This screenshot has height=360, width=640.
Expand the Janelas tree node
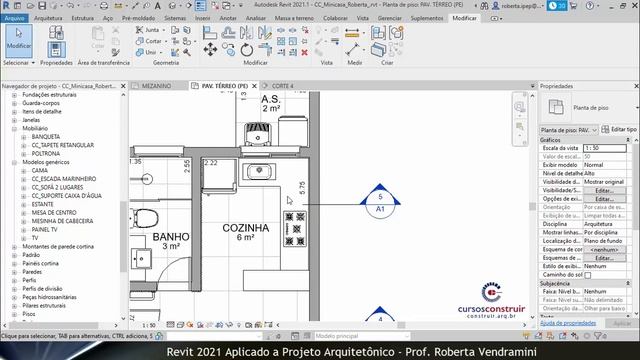coord(14,120)
